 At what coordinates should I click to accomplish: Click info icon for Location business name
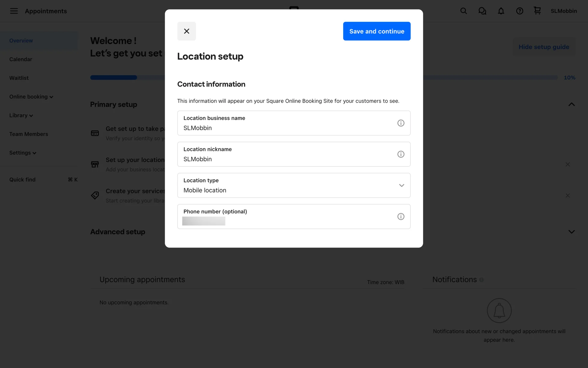[401, 123]
